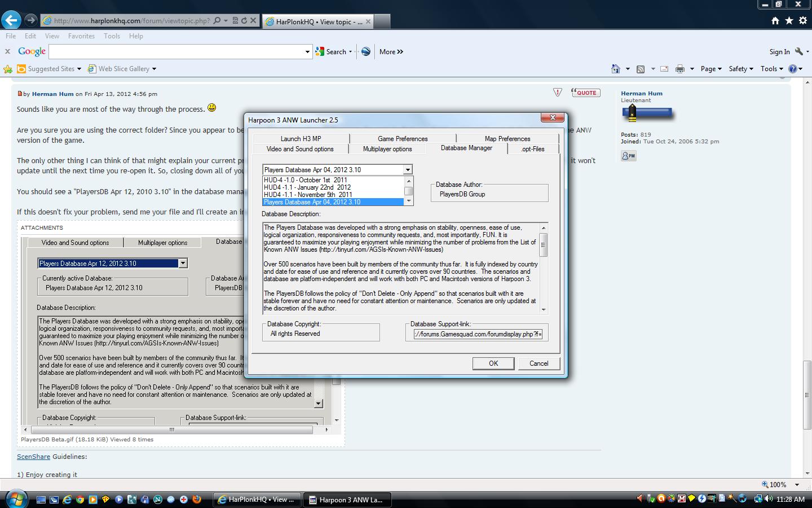Open Web Slice Gallery dropdown
This screenshot has width=812, height=508.
pyautogui.click(x=154, y=69)
